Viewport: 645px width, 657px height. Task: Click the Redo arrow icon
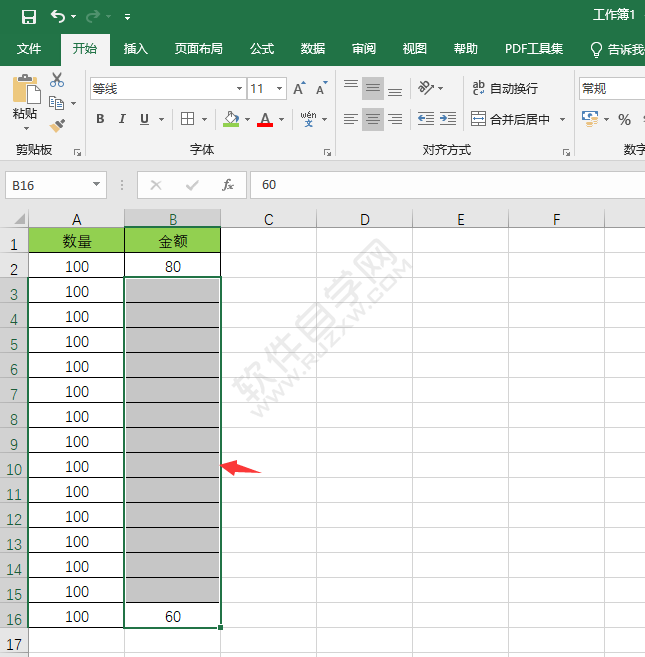point(93,16)
